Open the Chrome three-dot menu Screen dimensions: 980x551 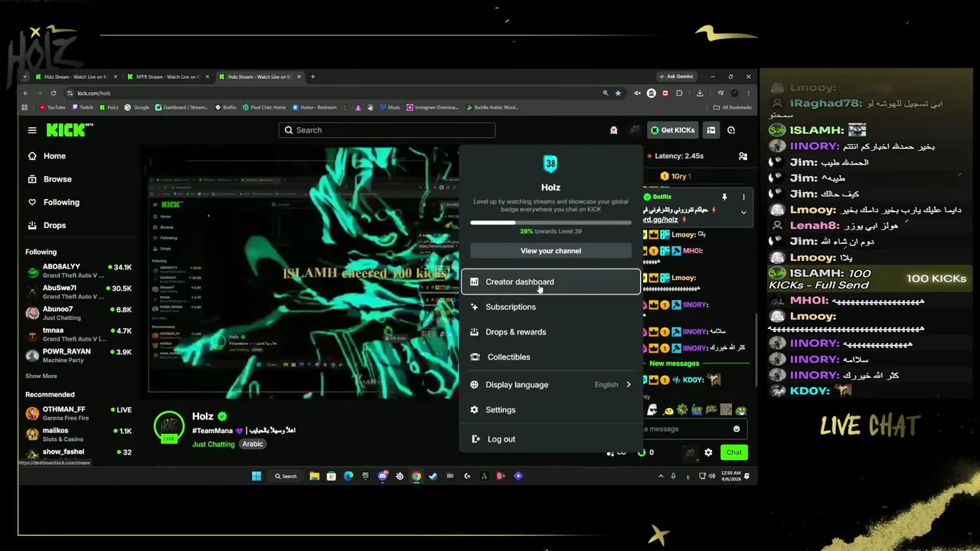tap(748, 93)
